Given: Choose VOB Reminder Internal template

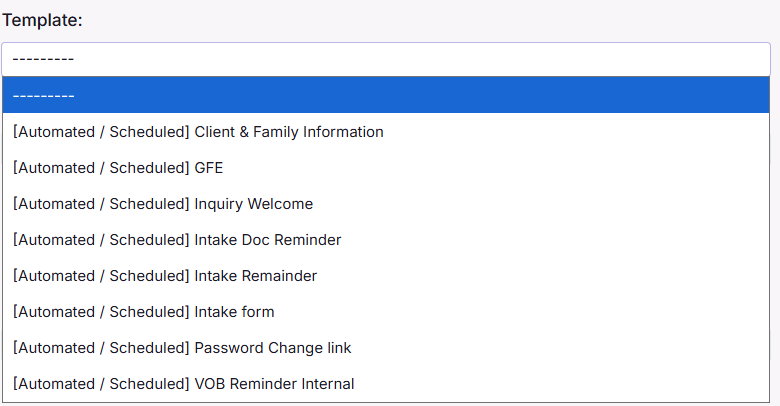Looking at the screenshot, I should coord(184,384).
